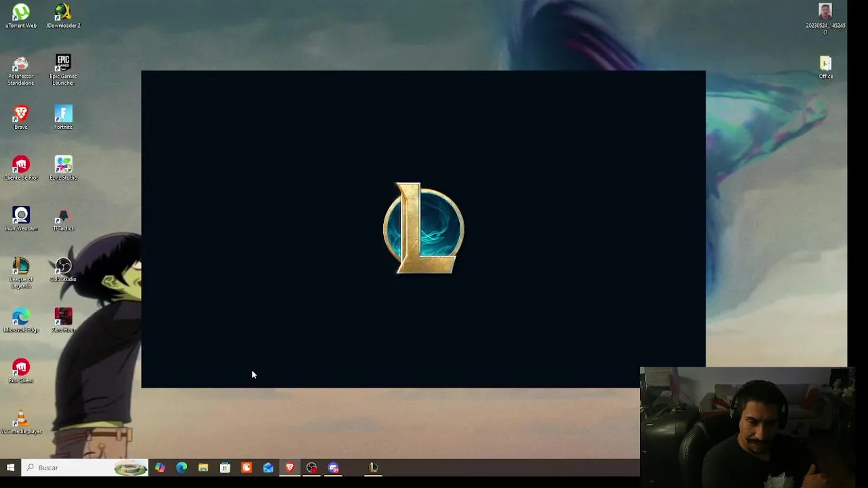Screen dimensions: 868x488
Task: Click the League of Legends splash logo
Action: 424,228
